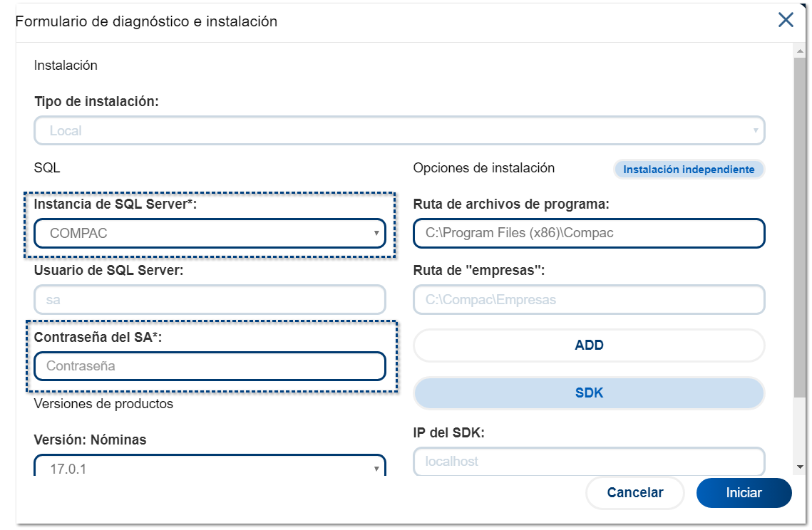Viewport: 812px width, 530px height.
Task: Expand the 'Instancia de SQL Server' combo box
Action: pos(210,233)
